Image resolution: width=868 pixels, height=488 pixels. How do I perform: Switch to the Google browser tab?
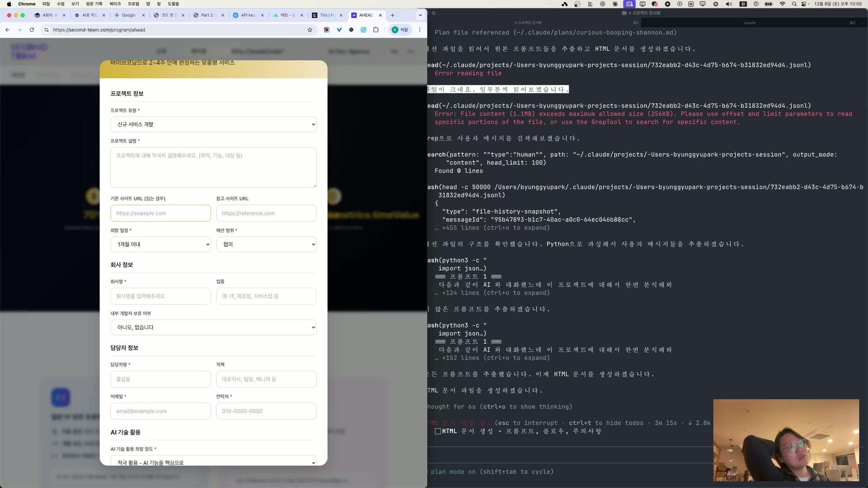click(128, 15)
